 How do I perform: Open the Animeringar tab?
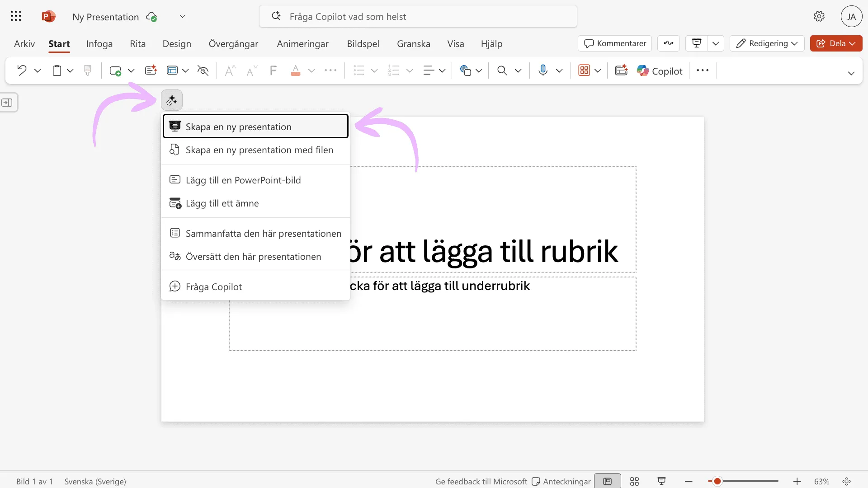pyautogui.click(x=302, y=44)
